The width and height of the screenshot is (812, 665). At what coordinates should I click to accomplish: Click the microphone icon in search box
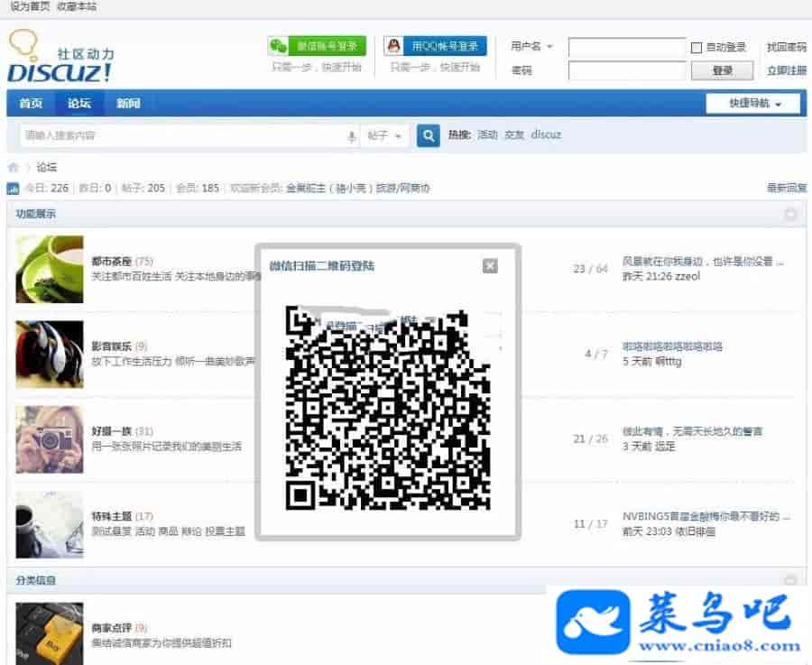(x=352, y=136)
